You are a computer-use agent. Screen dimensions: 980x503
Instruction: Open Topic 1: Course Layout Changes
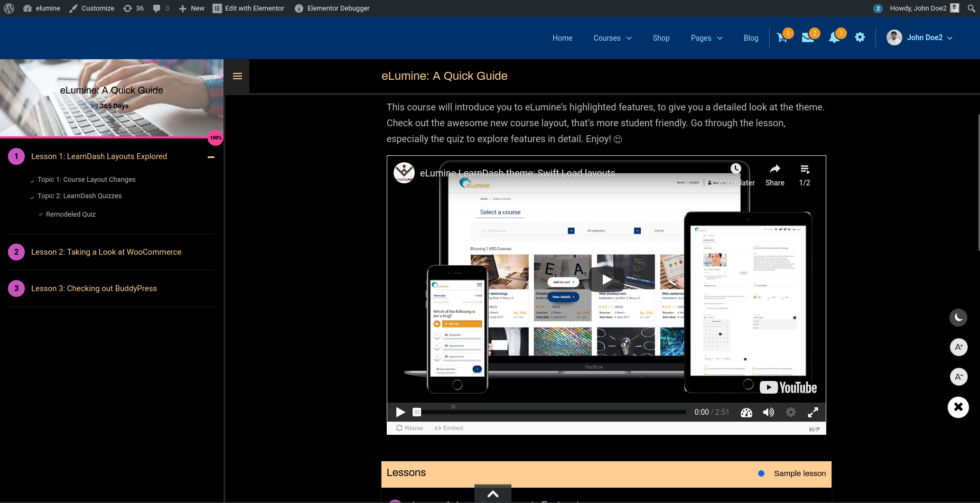coord(87,180)
